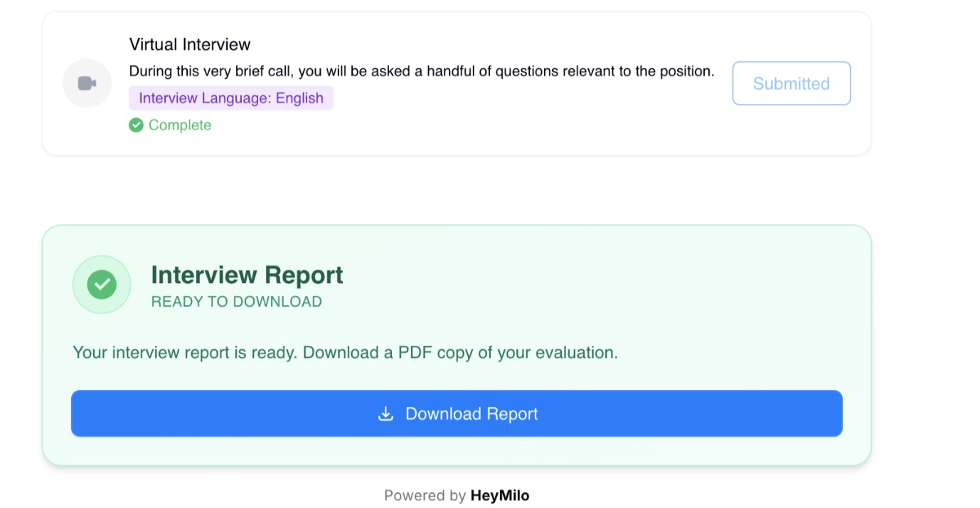The image size is (980, 508).
Task: Click the large green Interview Report checkmark
Action: pyautogui.click(x=102, y=285)
